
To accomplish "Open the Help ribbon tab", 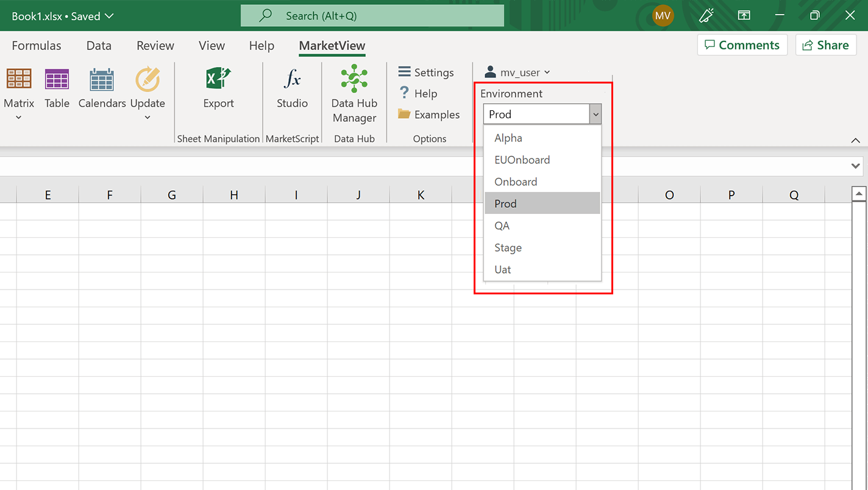I will (x=261, y=46).
